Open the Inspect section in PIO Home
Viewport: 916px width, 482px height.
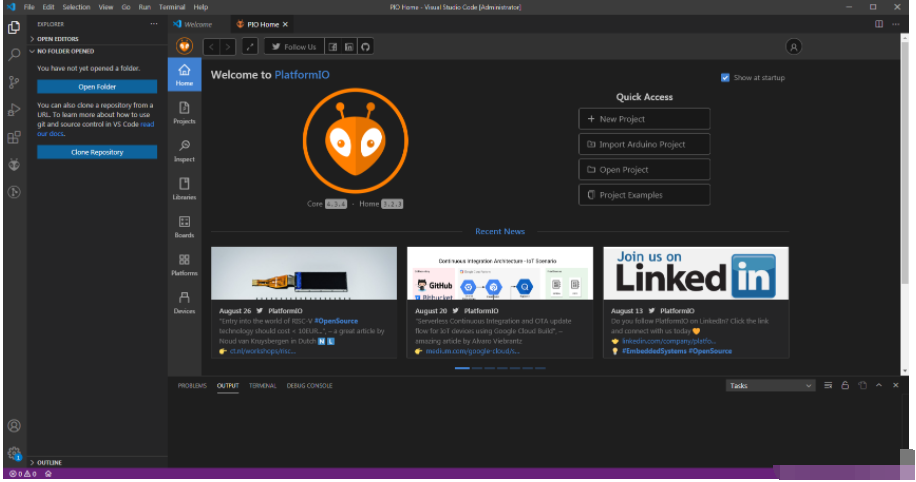click(x=184, y=151)
